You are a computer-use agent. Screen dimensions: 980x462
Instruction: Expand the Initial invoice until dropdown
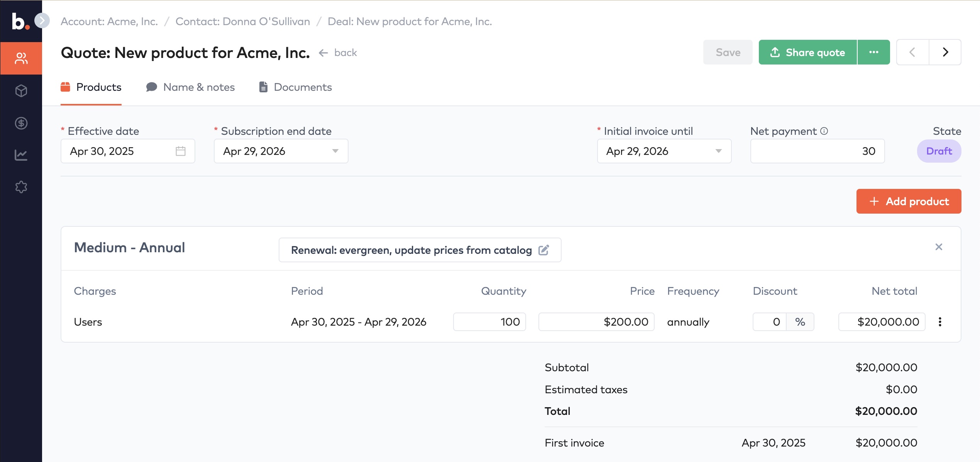pyautogui.click(x=719, y=151)
